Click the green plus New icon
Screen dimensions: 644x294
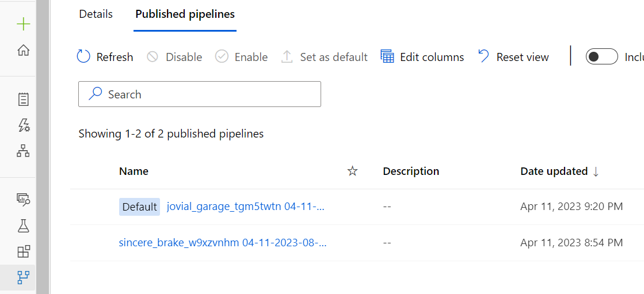(x=24, y=25)
